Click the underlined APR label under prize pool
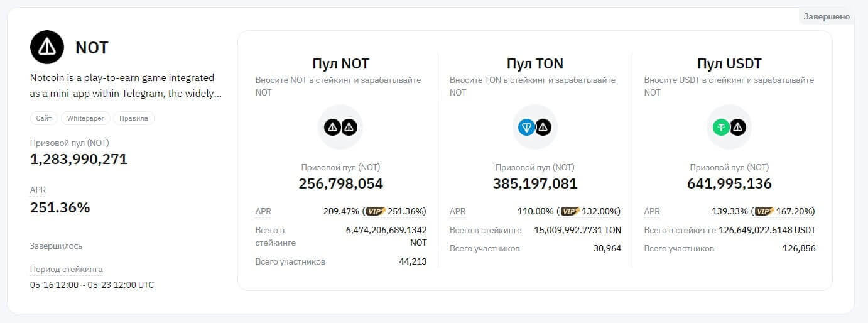This screenshot has width=868, height=323. point(38,190)
